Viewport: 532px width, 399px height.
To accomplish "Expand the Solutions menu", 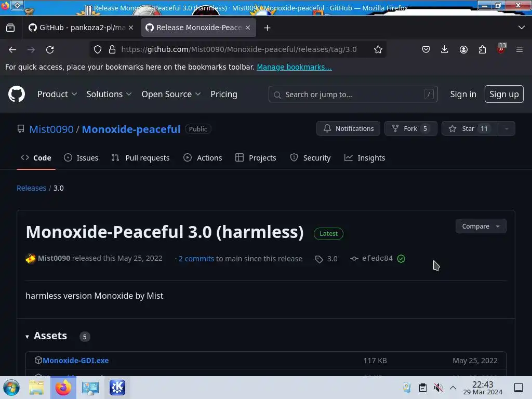I will [109, 94].
